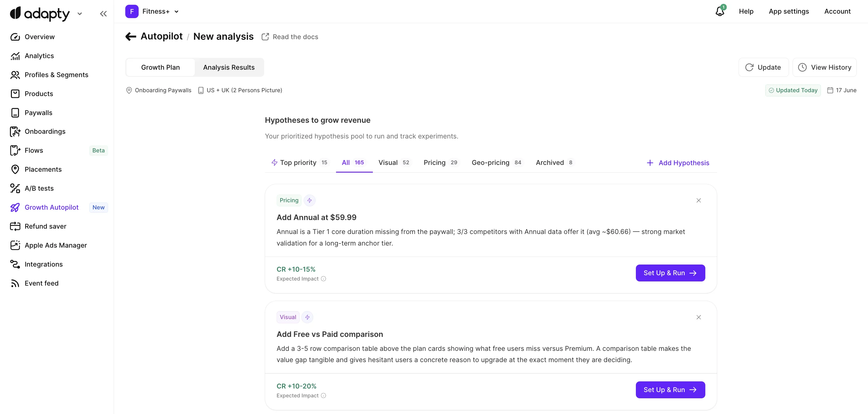This screenshot has height=414, width=868.
Task: Open notifications bell icon
Action: click(x=720, y=11)
